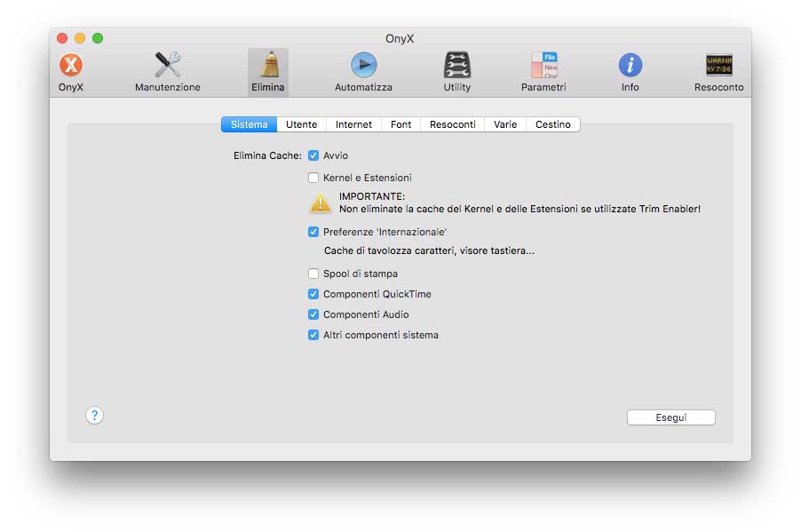Switch to the Internet tab

[x=353, y=124]
